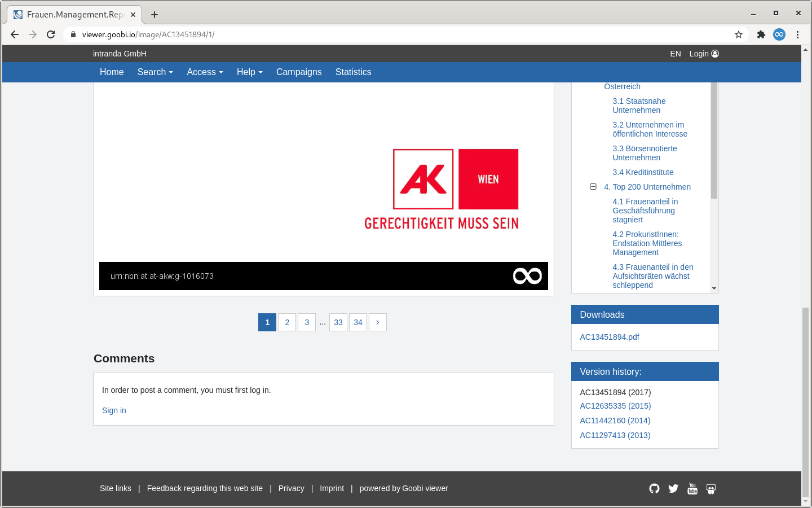Image resolution: width=812 pixels, height=508 pixels.
Task: Close the Frauen.Management.Report tab
Action: click(133, 15)
